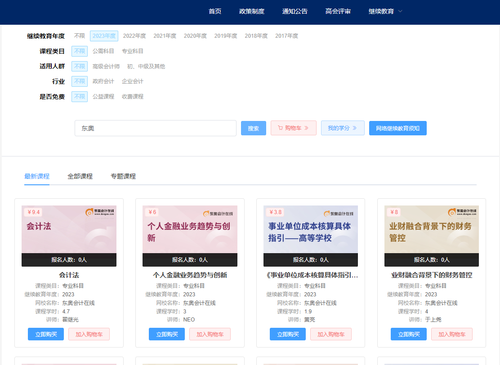
Task: Open the 政策制度 nav item
Action: click(252, 11)
